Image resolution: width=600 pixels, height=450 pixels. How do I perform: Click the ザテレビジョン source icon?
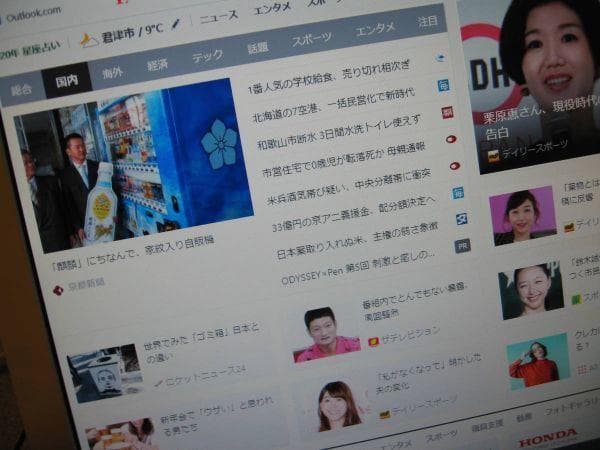[373, 341]
